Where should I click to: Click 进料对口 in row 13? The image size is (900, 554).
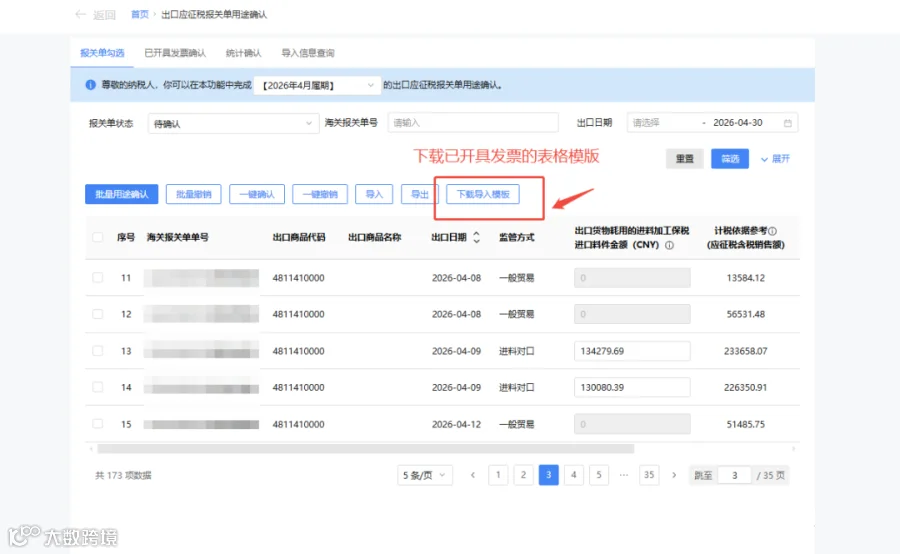click(x=517, y=351)
